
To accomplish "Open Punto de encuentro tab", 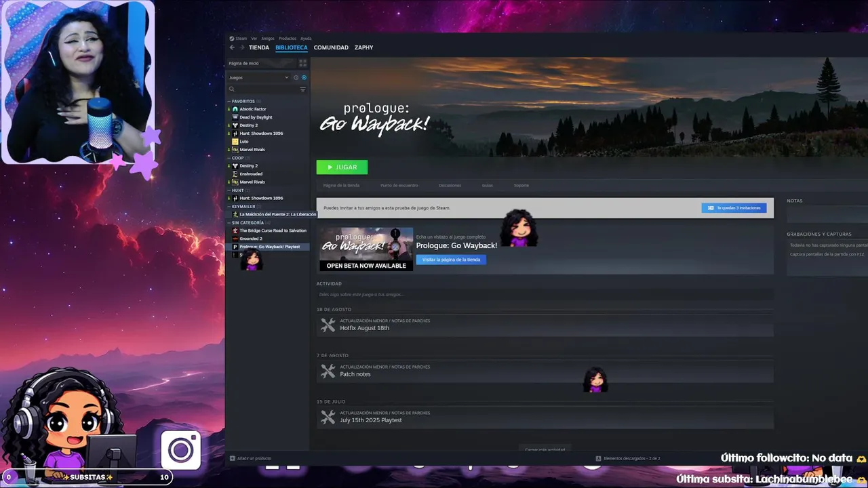I will click(x=399, y=185).
